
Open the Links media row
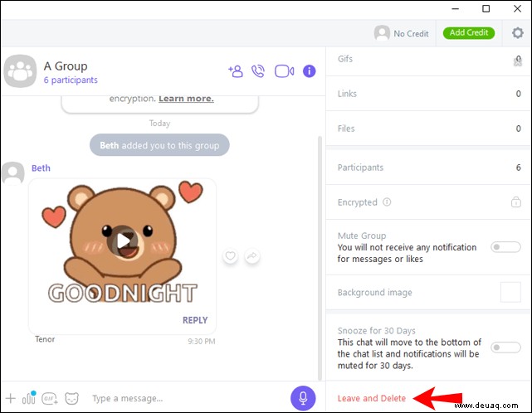click(428, 94)
